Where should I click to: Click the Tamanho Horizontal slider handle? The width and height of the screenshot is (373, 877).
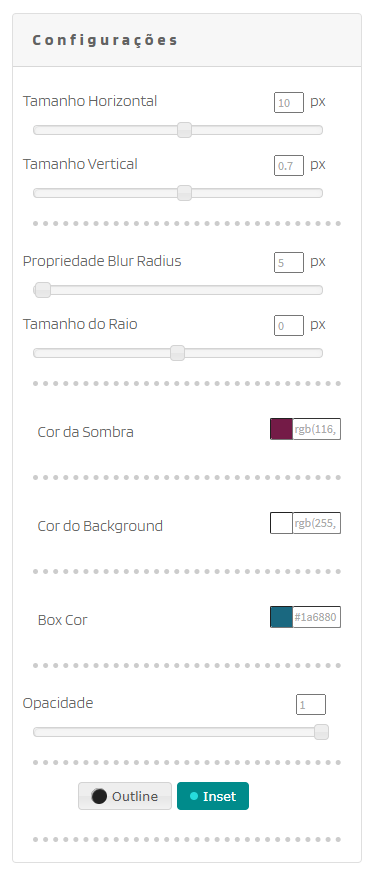pos(185,130)
